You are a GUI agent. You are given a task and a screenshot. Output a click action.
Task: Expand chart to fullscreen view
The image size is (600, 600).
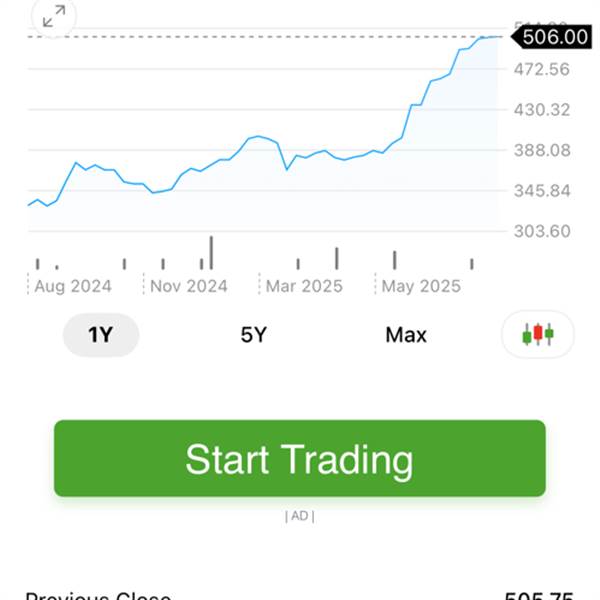54,16
